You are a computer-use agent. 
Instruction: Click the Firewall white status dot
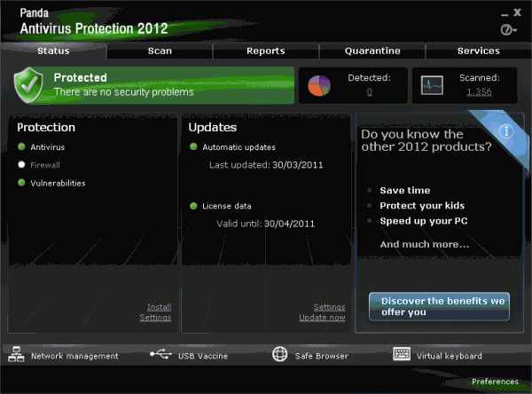pos(21,164)
